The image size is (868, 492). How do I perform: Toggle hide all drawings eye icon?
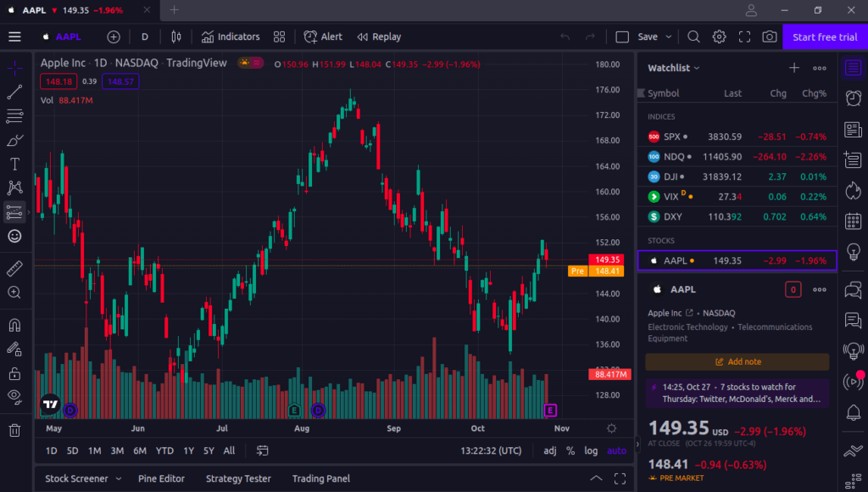(x=15, y=397)
